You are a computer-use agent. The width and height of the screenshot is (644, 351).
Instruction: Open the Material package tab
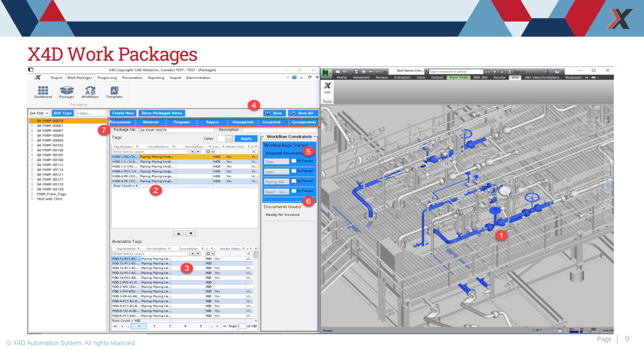coord(151,122)
